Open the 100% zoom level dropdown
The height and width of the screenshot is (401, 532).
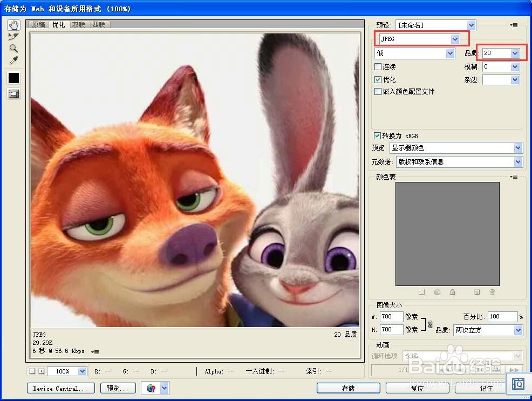82,371
